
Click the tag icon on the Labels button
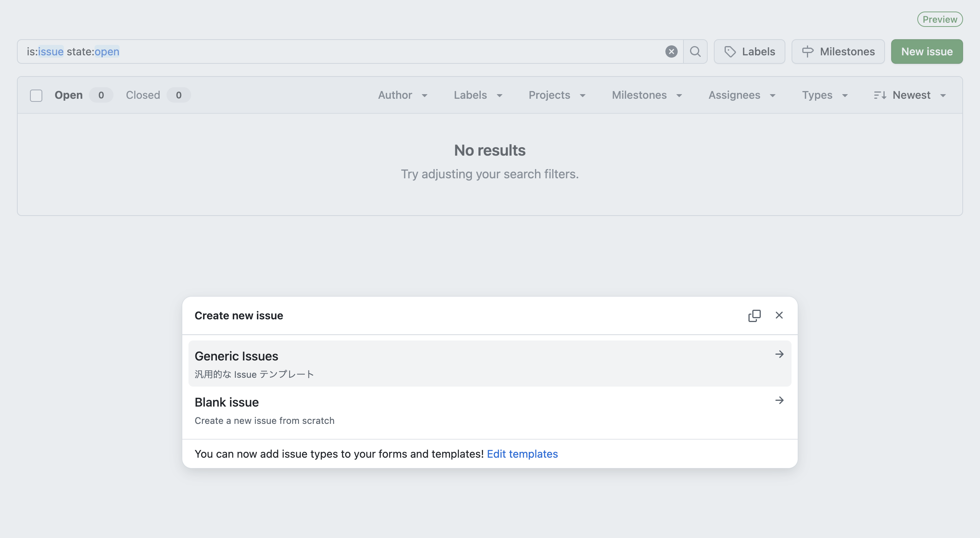click(730, 51)
